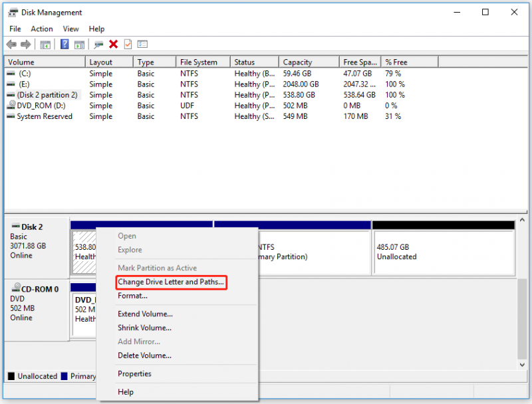Screen dimensions: 532x404
Task: Click the Show/Hide Console Tree toolbar icon
Action: pos(45,45)
